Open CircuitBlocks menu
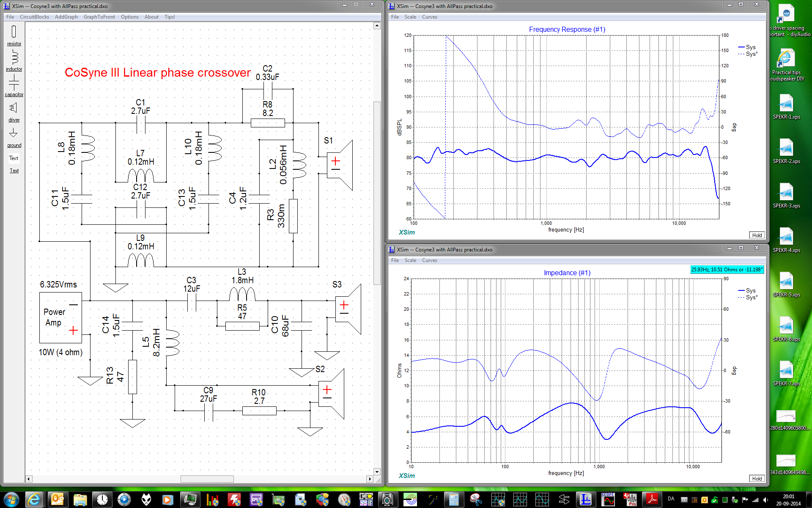The image size is (812, 508). click(34, 17)
